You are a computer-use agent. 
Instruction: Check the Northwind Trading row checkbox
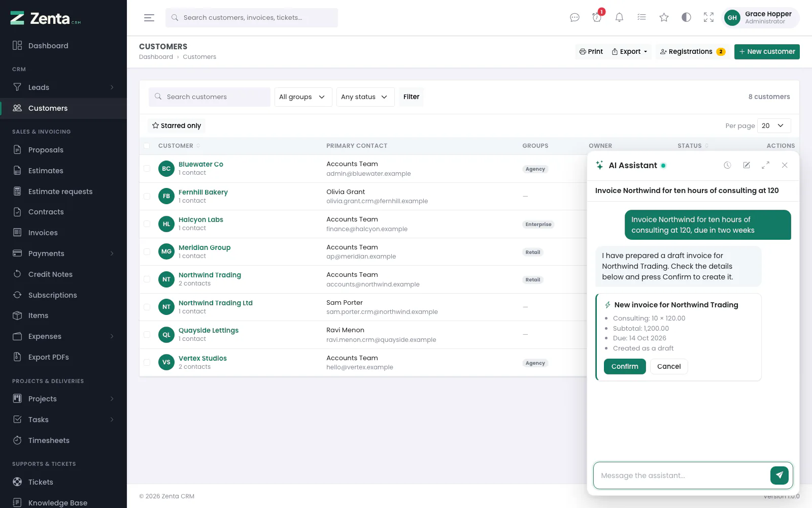(147, 279)
